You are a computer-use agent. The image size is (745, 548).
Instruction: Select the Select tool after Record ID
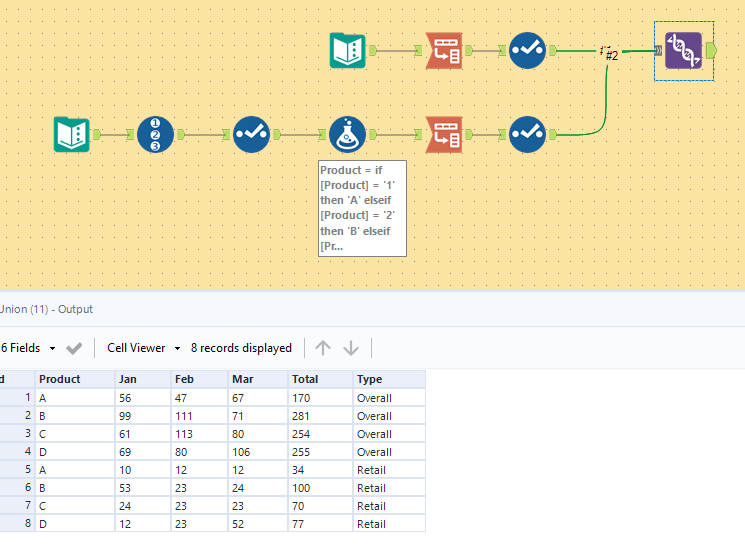pyautogui.click(x=251, y=135)
